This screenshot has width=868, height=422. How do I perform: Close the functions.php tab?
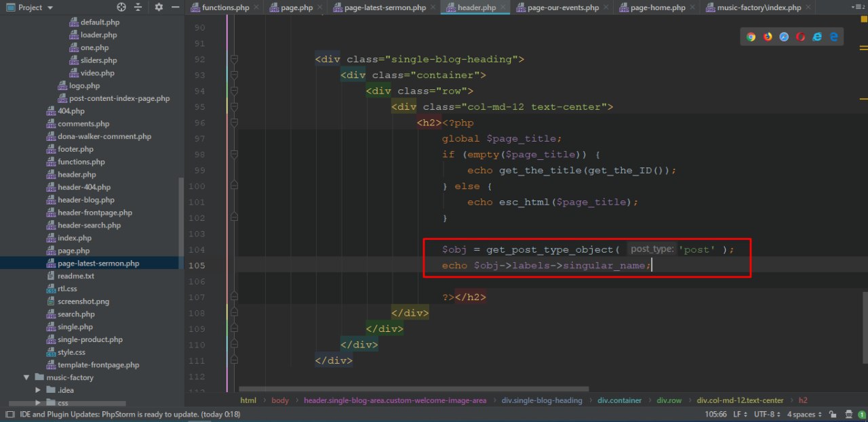coord(256,7)
